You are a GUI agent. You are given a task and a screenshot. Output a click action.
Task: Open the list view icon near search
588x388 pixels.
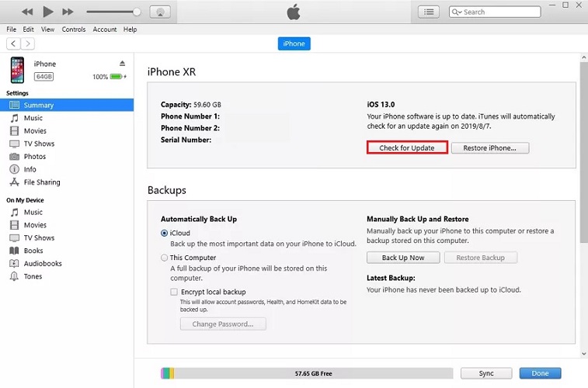tap(429, 12)
